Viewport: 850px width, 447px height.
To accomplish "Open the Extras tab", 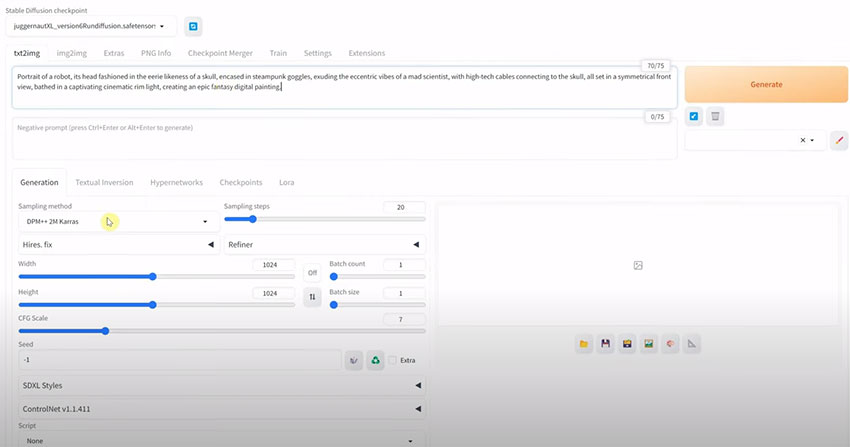I will [x=114, y=53].
